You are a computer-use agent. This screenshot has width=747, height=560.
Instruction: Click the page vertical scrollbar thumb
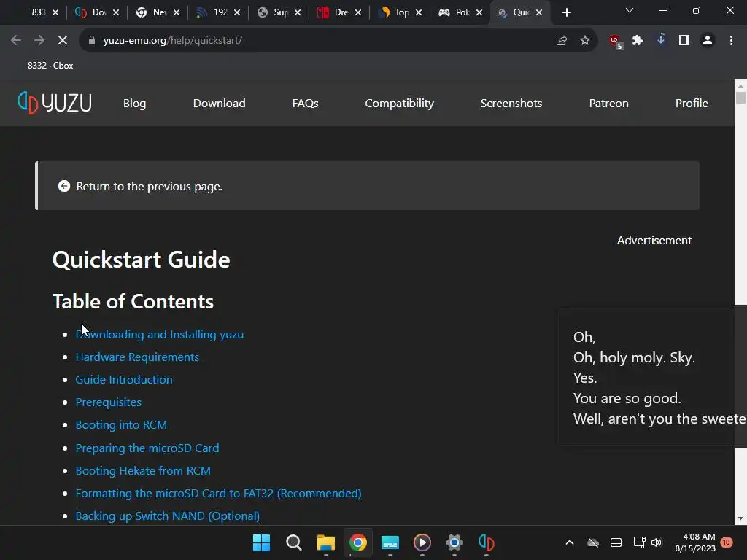pyautogui.click(x=740, y=98)
